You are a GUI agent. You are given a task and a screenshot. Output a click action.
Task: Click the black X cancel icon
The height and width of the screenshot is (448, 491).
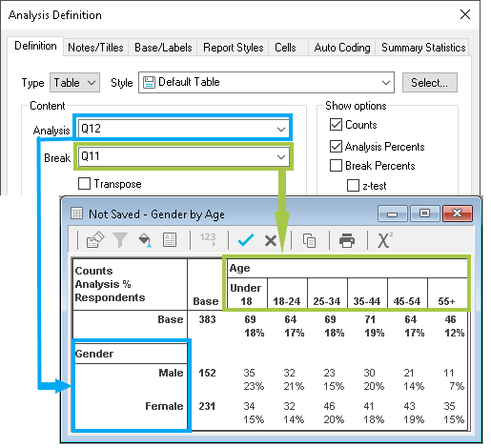[x=271, y=240]
